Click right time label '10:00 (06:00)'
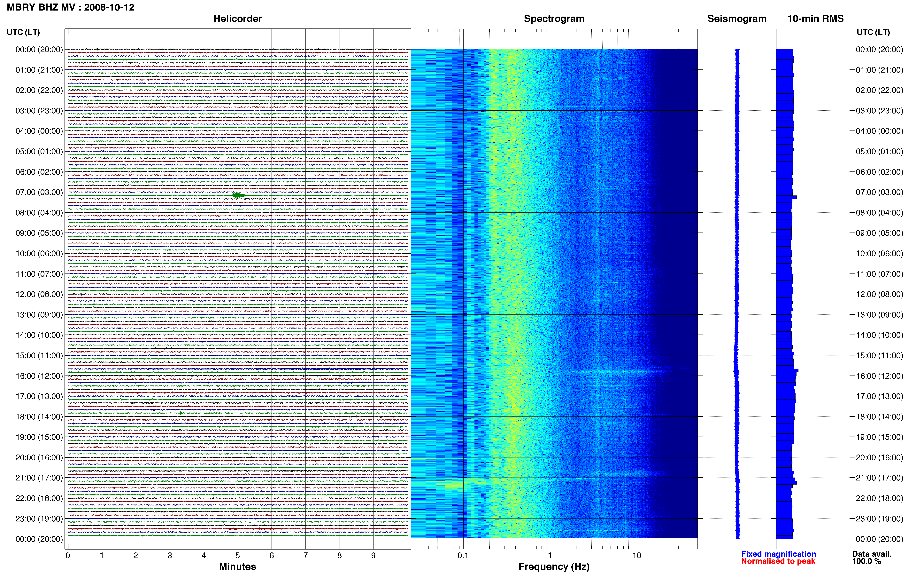 pyautogui.click(x=879, y=253)
